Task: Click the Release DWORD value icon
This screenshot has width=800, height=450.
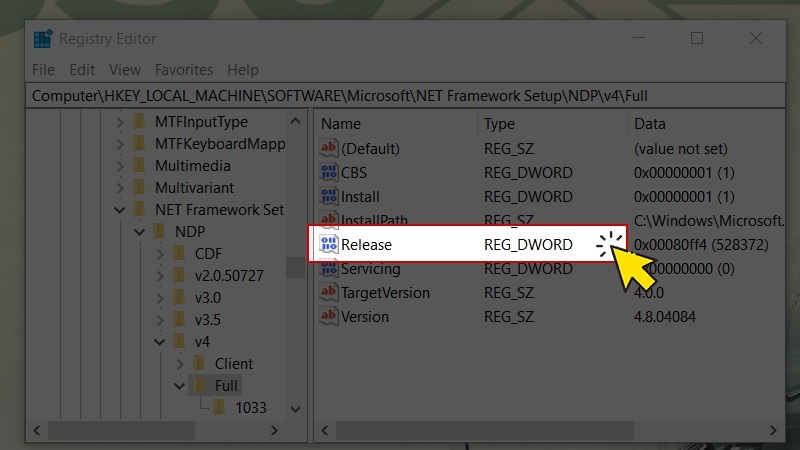Action: coord(329,244)
